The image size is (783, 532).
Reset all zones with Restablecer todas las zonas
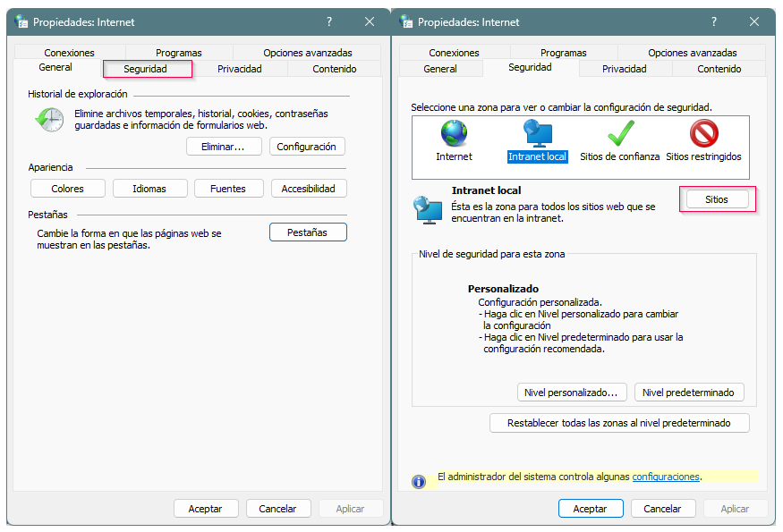click(x=619, y=422)
